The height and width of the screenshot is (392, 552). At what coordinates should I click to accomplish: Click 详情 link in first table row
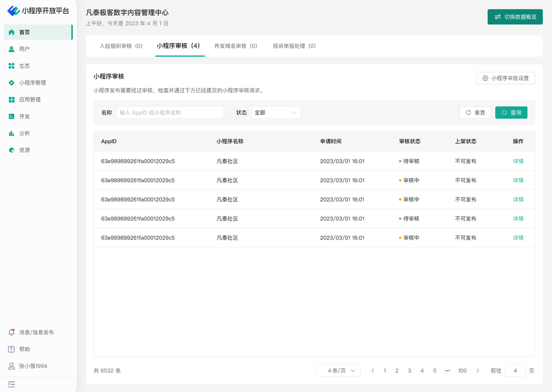point(518,161)
